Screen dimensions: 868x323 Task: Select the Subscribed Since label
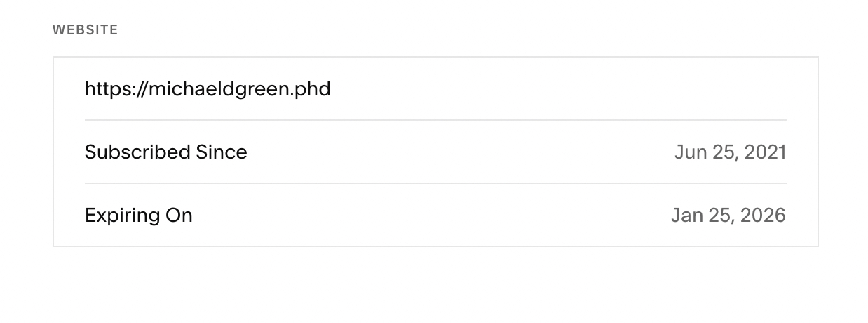(x=165, y=152)
